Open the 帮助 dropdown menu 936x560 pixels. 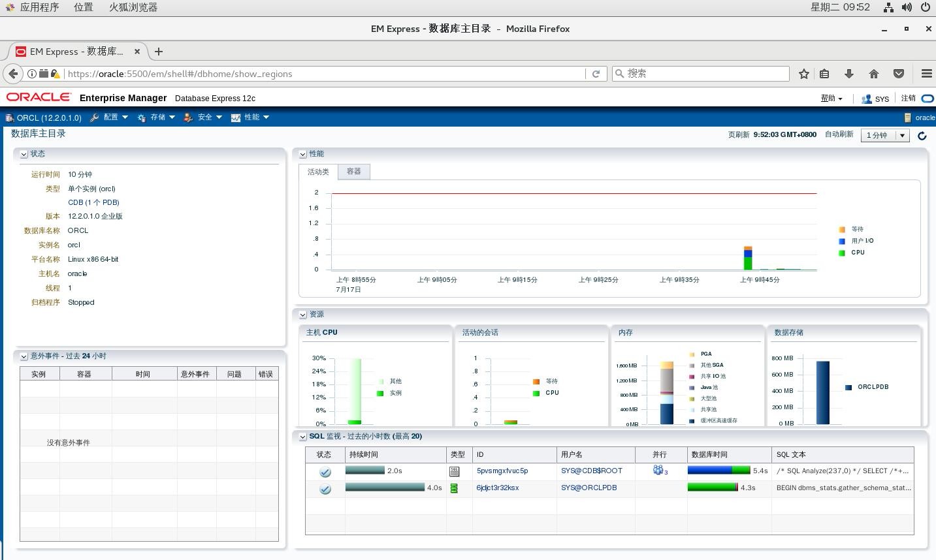tap(831, 99)
